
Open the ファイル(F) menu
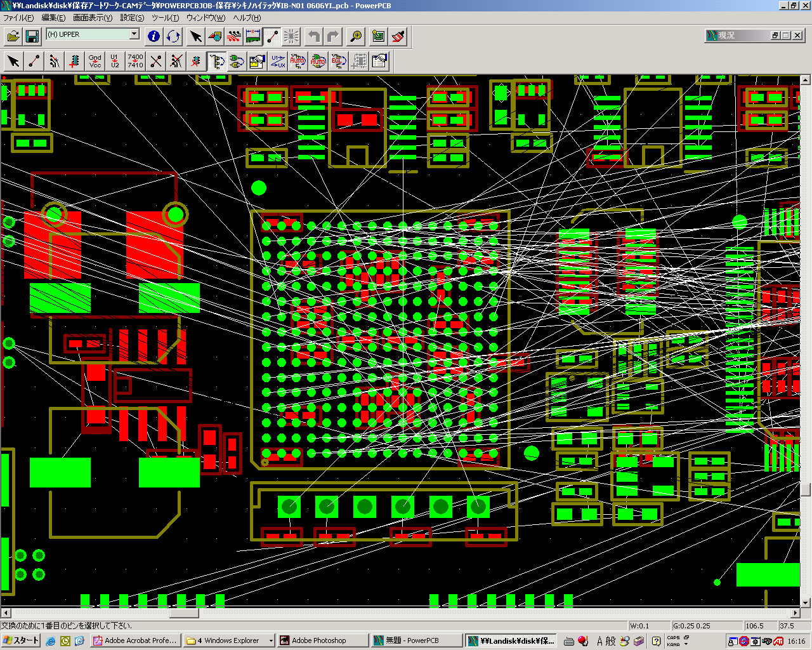[18, 18]
